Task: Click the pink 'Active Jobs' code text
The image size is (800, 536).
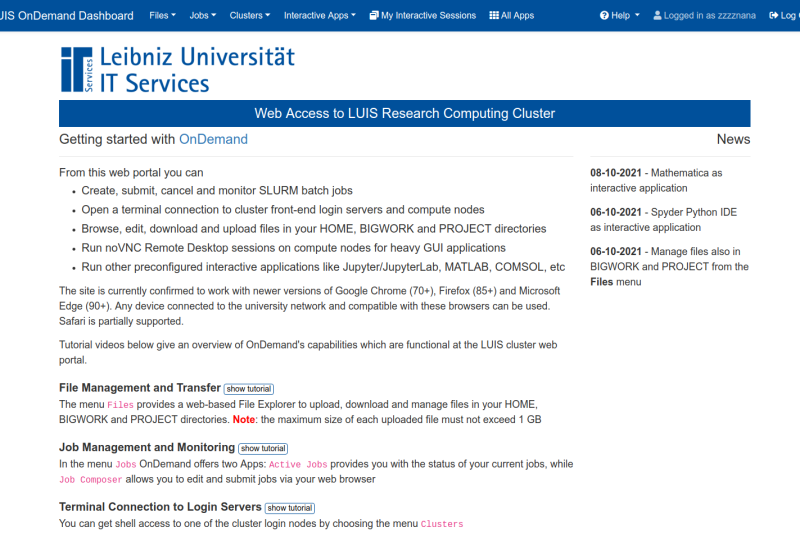Action: 298,465
